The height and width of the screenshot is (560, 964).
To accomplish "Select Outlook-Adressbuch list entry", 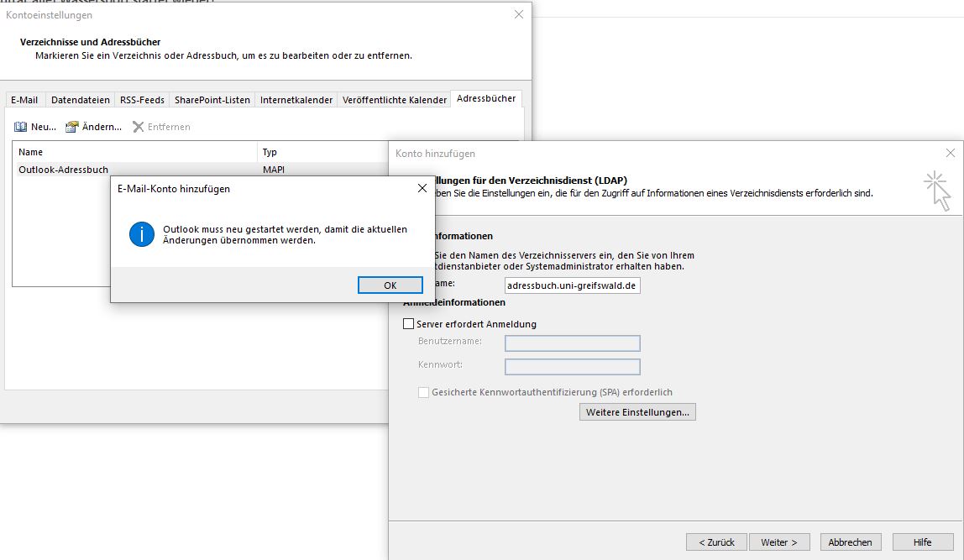I will click(64, 170).
